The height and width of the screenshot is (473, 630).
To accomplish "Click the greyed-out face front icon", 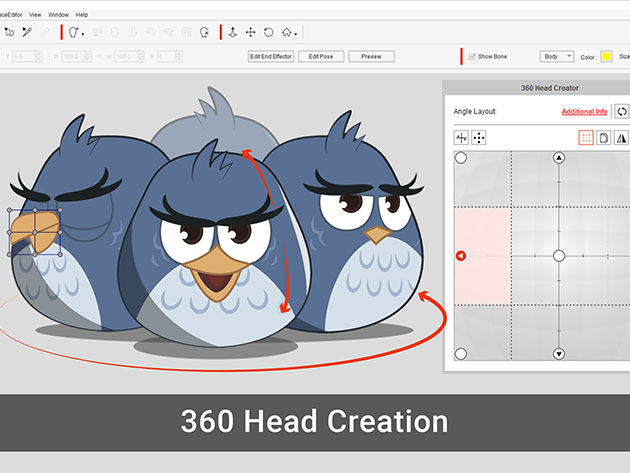I will pyautogui.click(x=133, y=32).
